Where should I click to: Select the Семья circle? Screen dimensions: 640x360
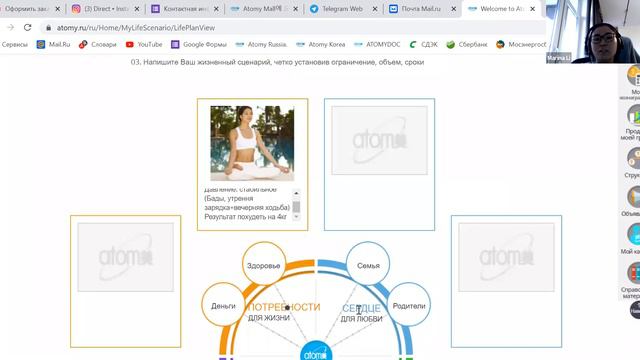click(x=368, y=265)
